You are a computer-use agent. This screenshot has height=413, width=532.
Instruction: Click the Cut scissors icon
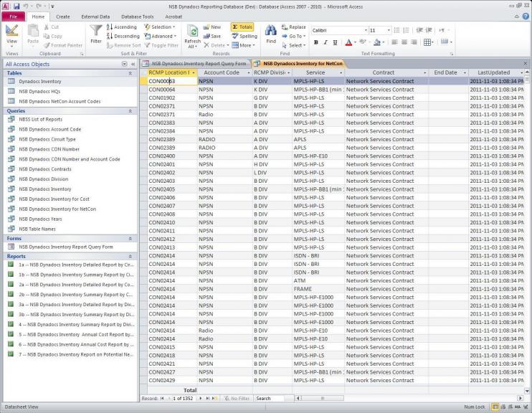[47, 27]
